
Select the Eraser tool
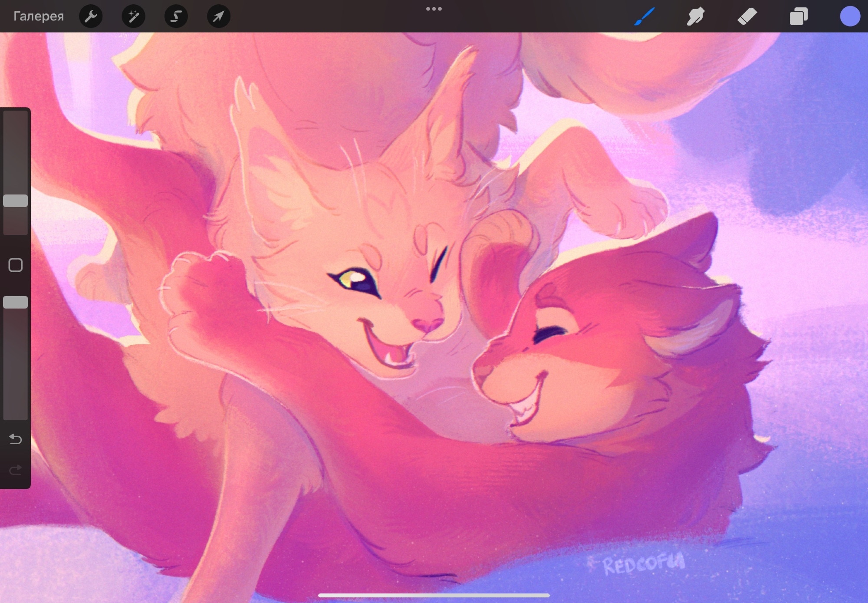(x=747, y=16)
